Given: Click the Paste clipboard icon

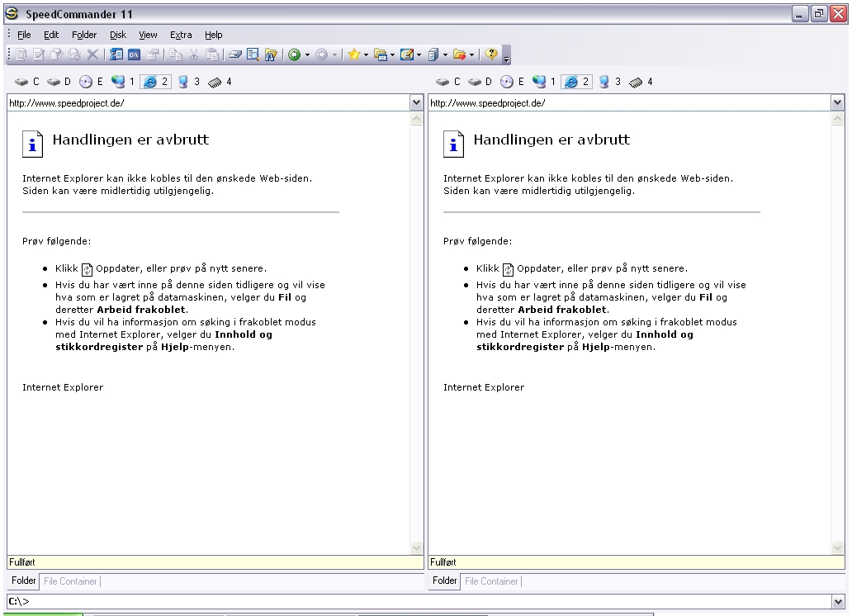Looking at the screenshot, I should coord(212,54).
